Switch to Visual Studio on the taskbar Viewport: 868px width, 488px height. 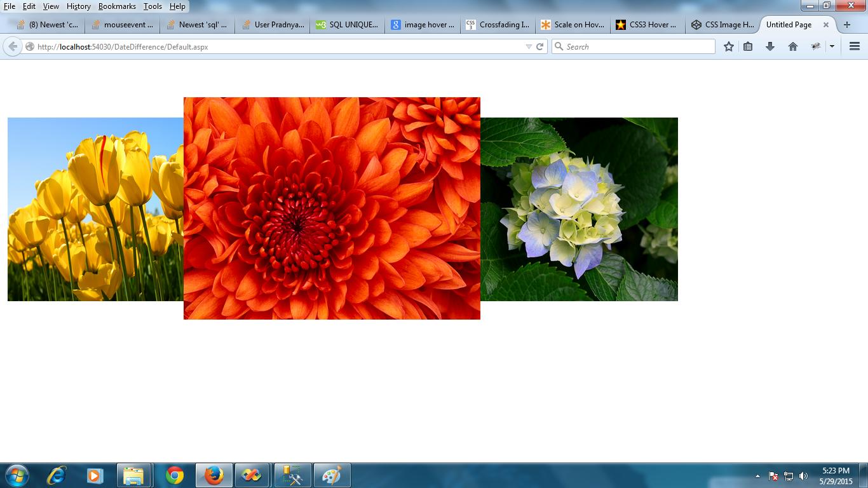click(x=252, y=475)
